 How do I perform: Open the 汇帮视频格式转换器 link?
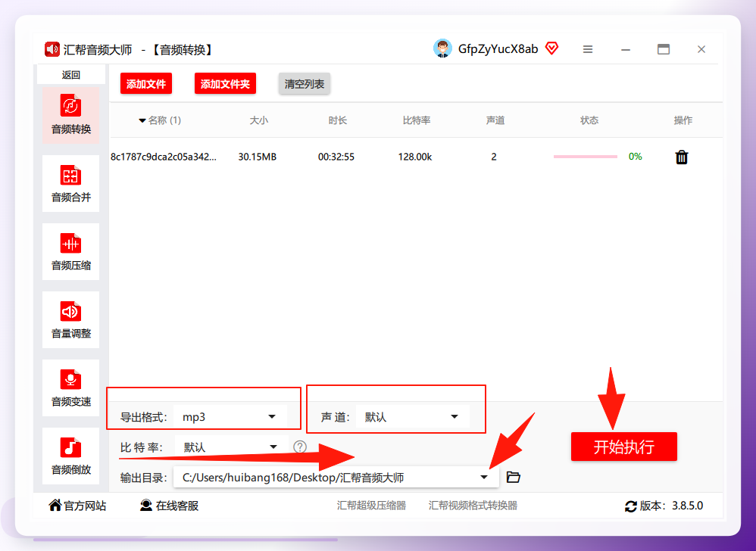[x=473, y=506]
